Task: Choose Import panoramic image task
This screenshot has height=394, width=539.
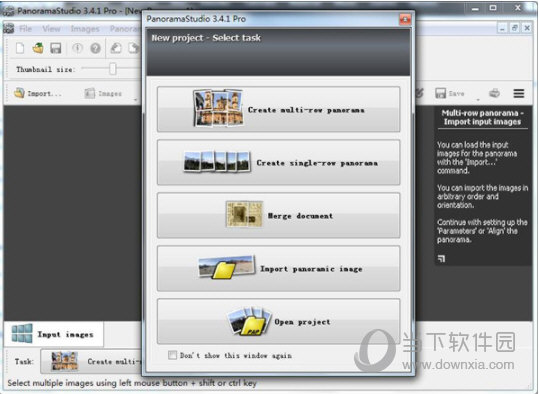Action: 278,268
